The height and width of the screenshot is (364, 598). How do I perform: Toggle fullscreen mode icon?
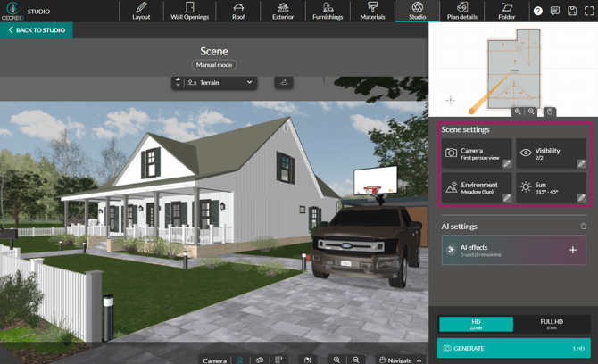589,11
